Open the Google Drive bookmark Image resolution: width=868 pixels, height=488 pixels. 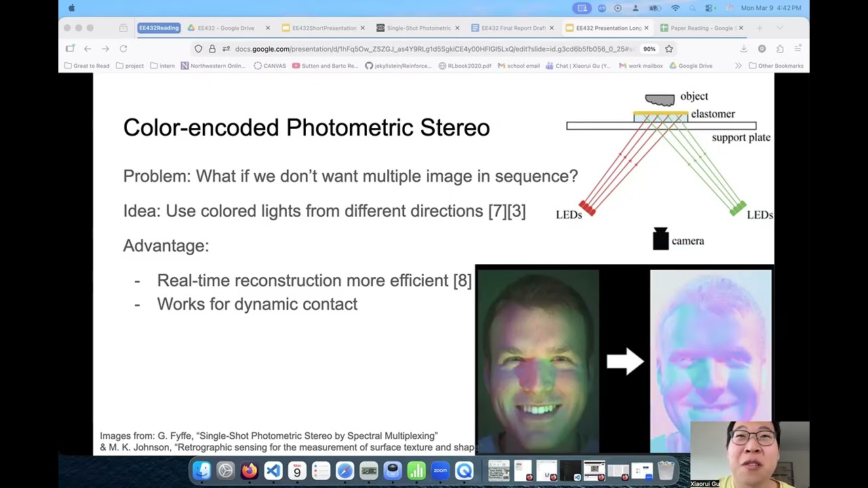[x=691, y=66]
